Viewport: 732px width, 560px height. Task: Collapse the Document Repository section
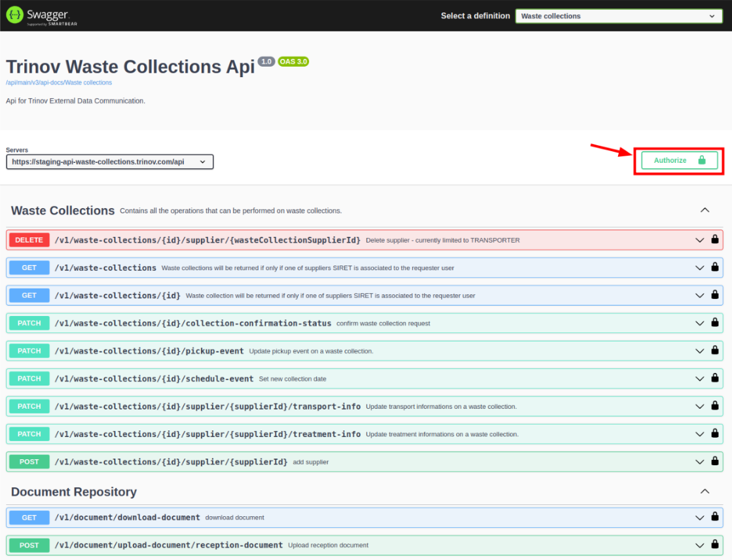[705, 491]
